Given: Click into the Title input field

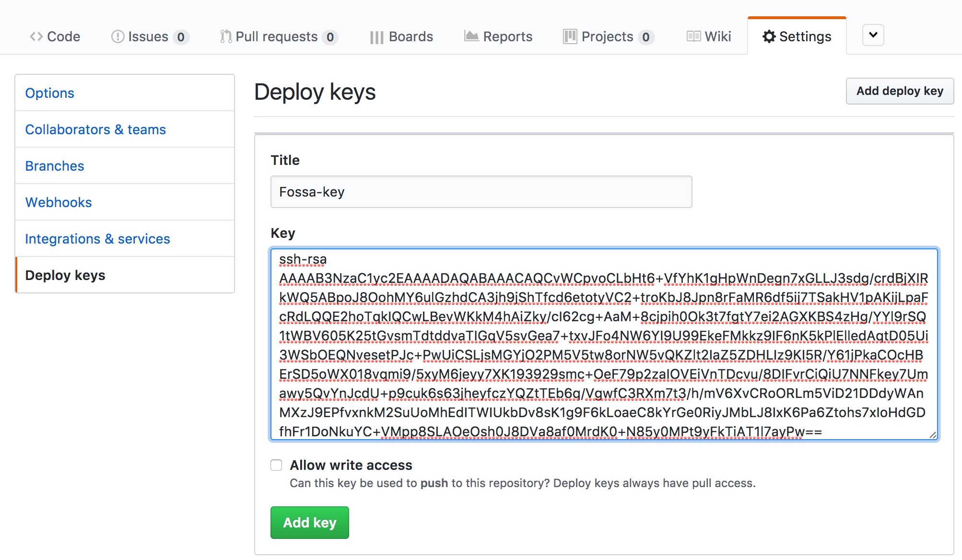Looking at the screenshot, I should point(481,192).
